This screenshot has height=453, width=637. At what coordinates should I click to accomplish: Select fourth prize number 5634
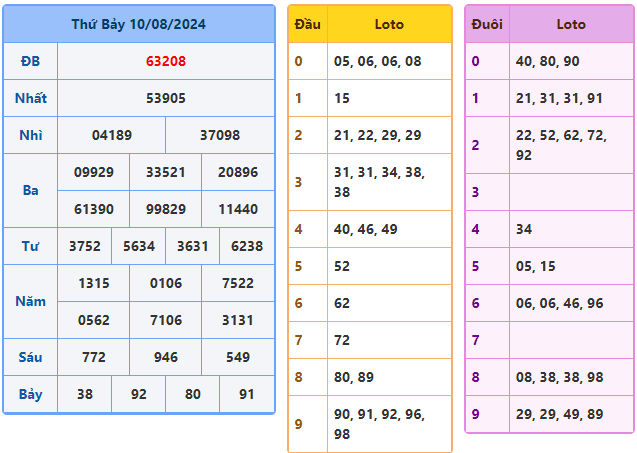pyautogui.click(x=138, y=246)
